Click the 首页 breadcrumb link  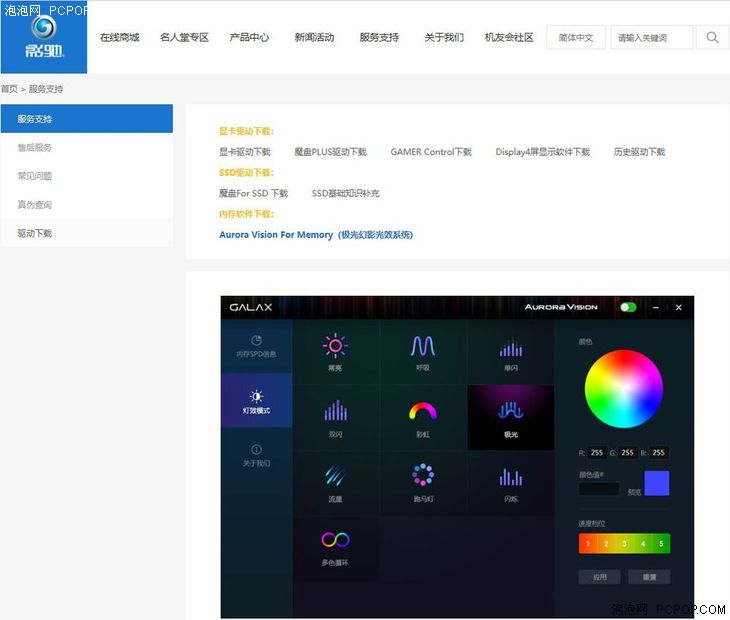click(9, 89)
